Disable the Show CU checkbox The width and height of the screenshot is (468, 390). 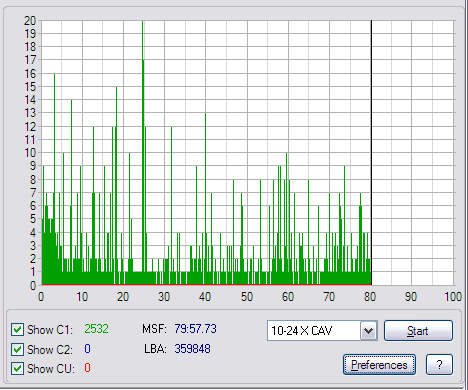pos(17,368)
